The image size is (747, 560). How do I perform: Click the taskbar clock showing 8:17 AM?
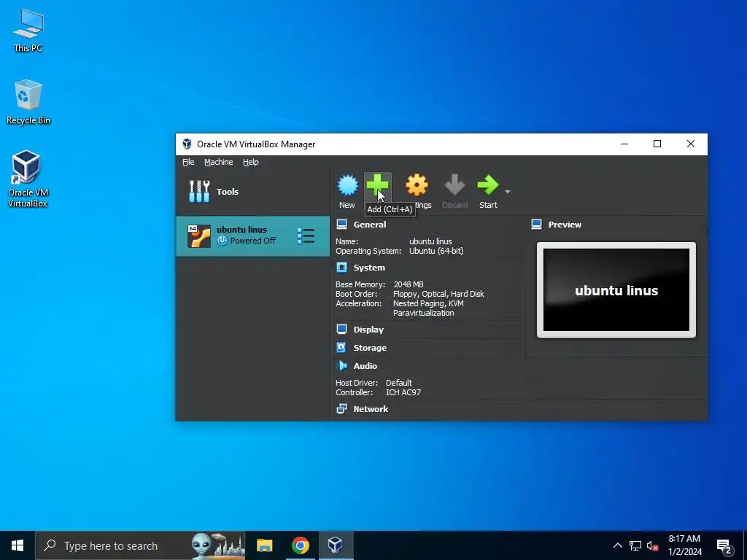pos(684,545)
